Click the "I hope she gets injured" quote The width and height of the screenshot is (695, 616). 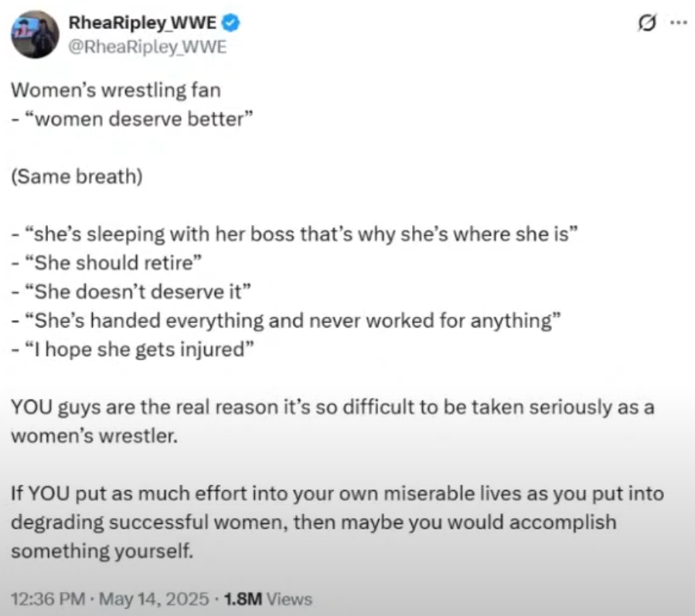pos(133,349)
